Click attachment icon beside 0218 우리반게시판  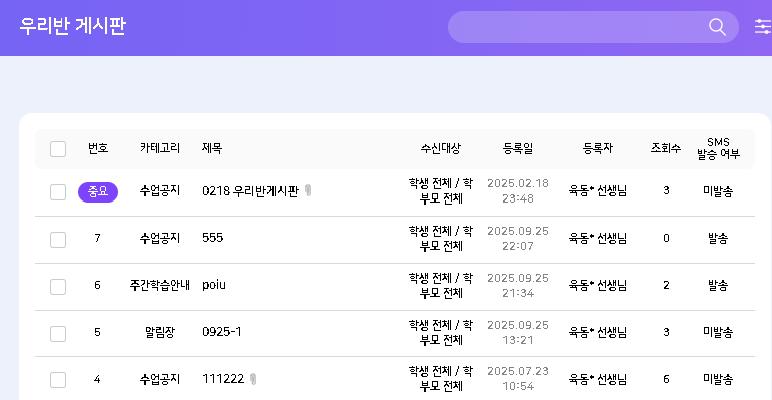pos(308,190)
